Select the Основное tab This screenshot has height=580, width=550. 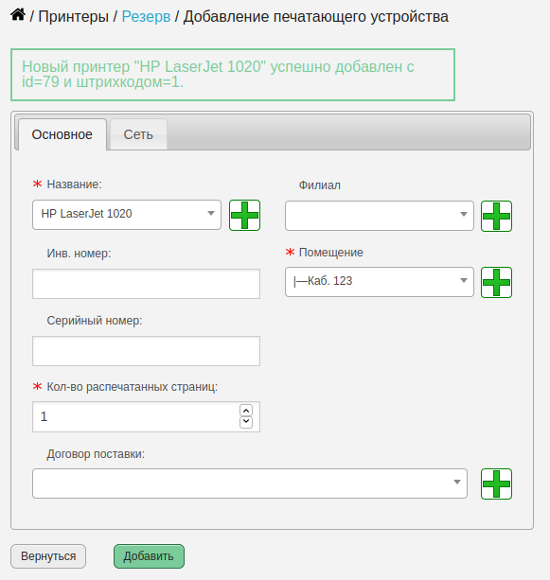pos(62,134)
